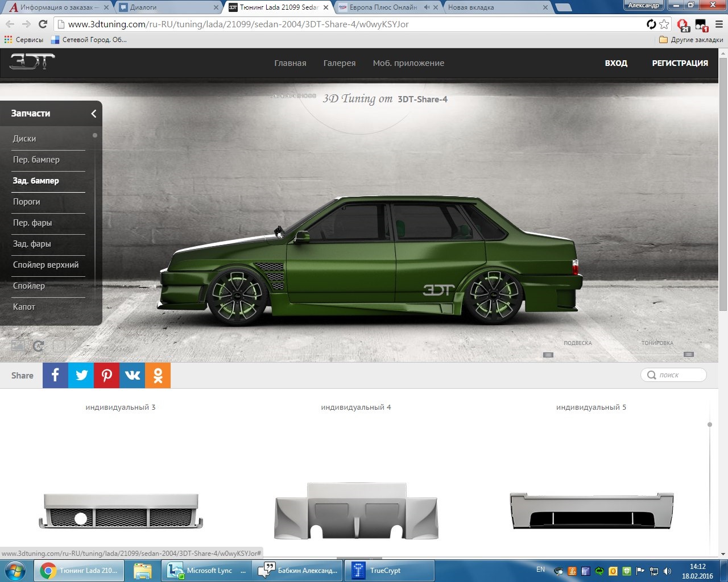
Task: Select Пер. фары in the parts list
Action: click(32, 223)
